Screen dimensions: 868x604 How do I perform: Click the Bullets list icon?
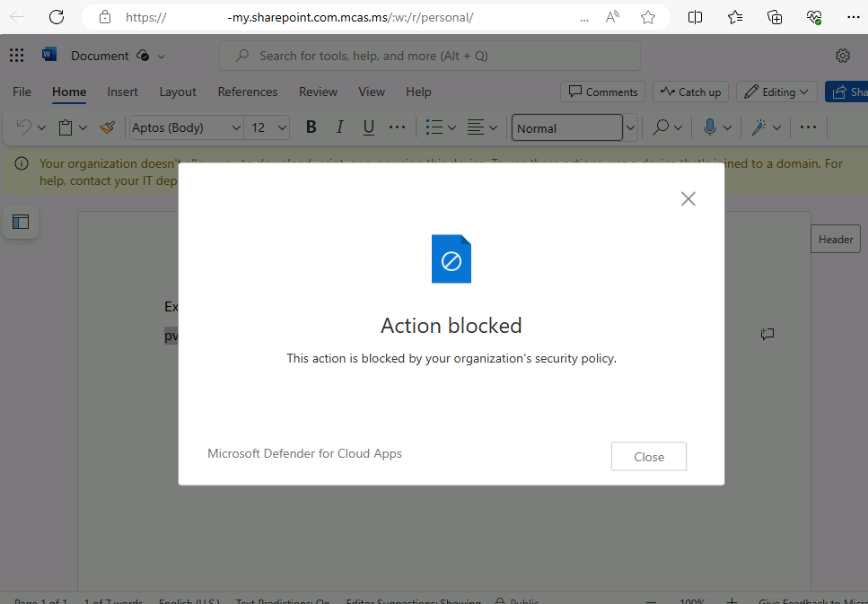pyautogui.click(x=434, y=127)
